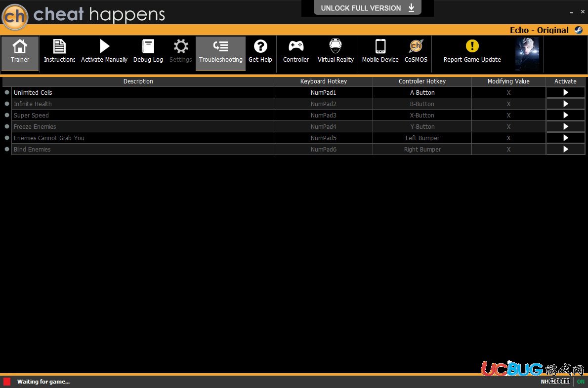Click the Right Bumper controller hotkey cell
The height and width of the screenshot is (388, 588).
point(422,149)
